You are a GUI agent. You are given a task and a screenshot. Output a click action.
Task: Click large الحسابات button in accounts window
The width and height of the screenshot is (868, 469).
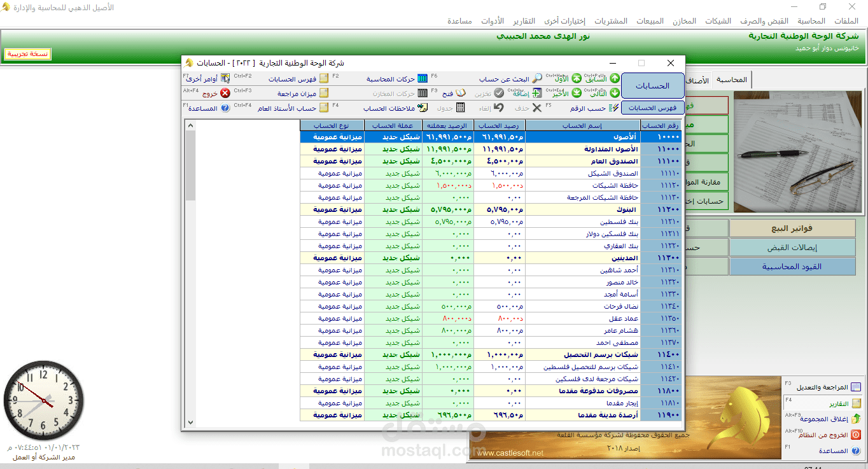coord(653,85)
